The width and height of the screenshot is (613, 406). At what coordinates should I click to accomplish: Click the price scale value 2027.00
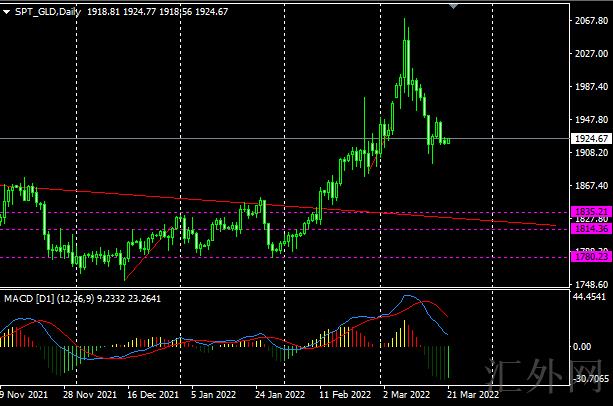(591, 54)
